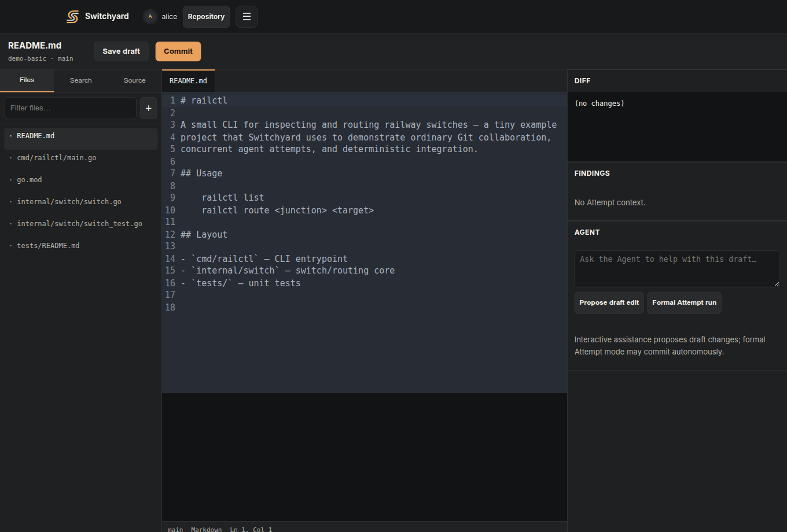
Task: Open the hamburger menu
Action: (247, 17)
